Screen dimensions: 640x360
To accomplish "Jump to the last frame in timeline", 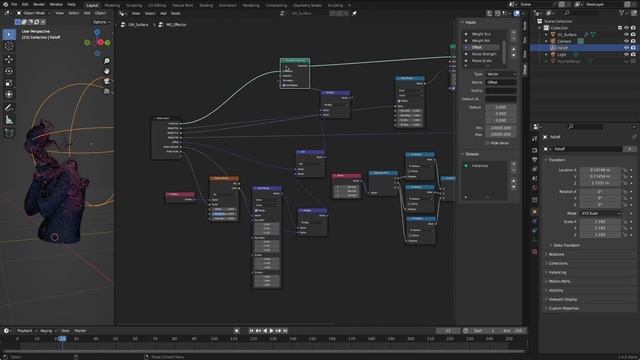I will click(285, 331).
